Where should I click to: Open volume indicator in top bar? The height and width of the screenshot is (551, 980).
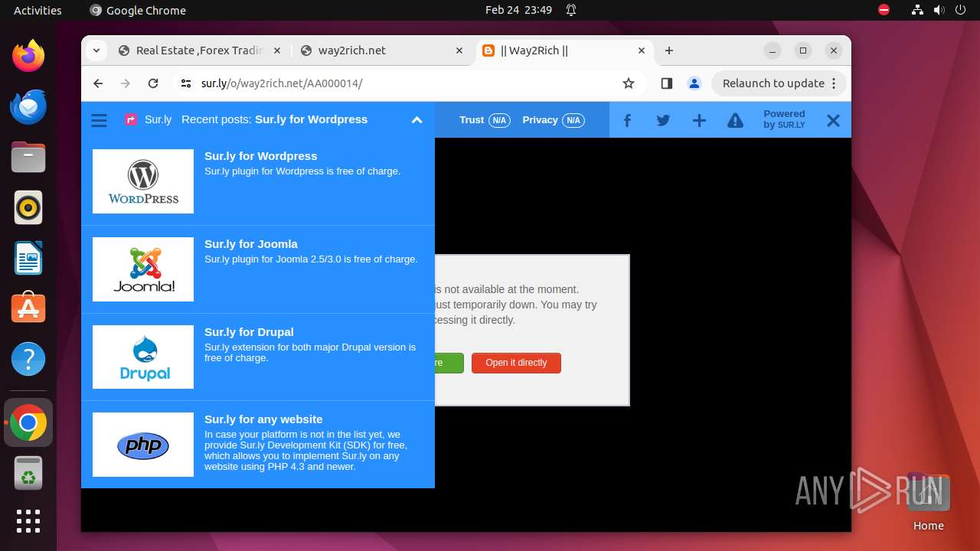tap(939, 10)
